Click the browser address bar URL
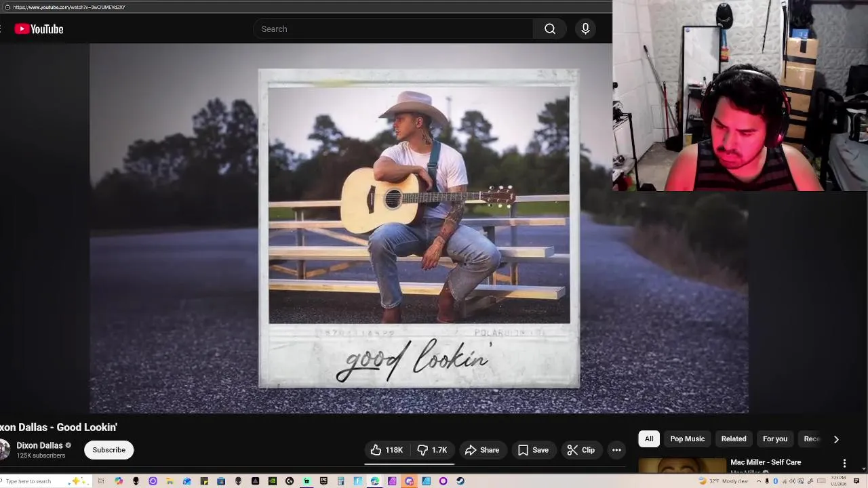 click(x=69, y=7)
